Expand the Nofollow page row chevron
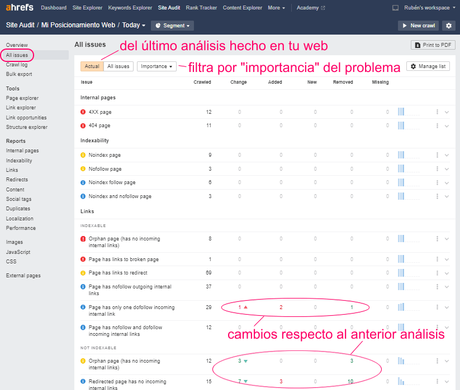Screen dimensions: 460x390 447,169
